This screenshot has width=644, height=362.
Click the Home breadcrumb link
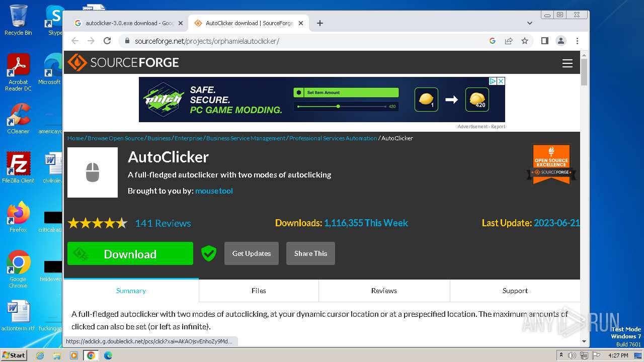point(75,138)
